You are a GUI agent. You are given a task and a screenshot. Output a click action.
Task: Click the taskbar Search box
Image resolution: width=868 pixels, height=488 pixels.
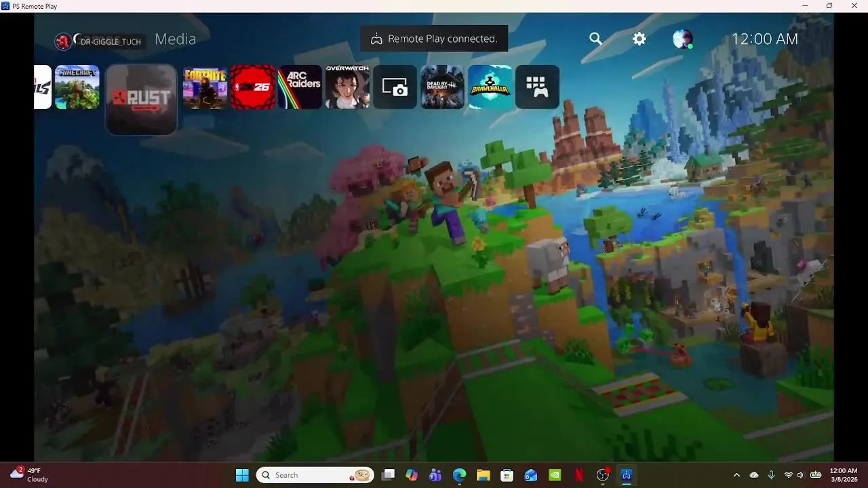click(315, 475)
